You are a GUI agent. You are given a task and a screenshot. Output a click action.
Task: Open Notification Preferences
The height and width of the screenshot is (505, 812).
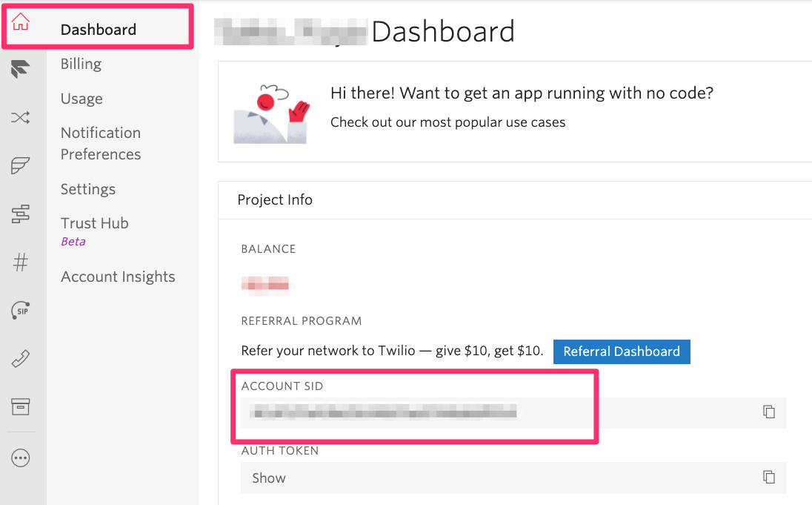point(101,144)
